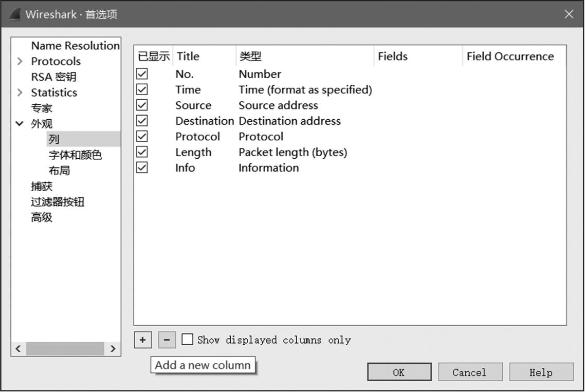Select the 'Source' title cell
The width and height of the screenshot is (585, 392).
(x=193, y=105)
